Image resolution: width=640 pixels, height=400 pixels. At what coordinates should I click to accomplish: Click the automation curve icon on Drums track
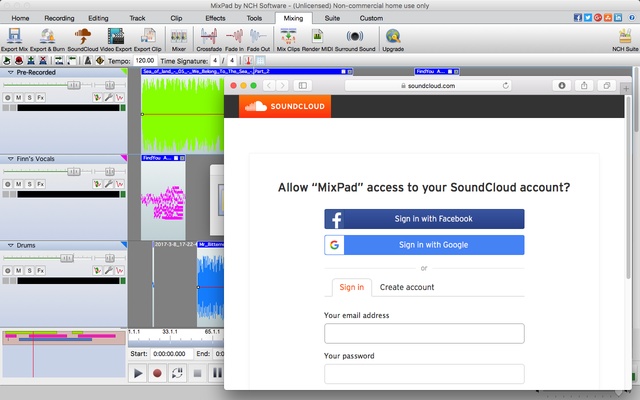(x=120, y=271)
